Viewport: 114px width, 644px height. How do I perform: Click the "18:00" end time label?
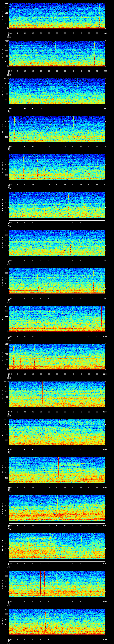click(x=105, y=639)
